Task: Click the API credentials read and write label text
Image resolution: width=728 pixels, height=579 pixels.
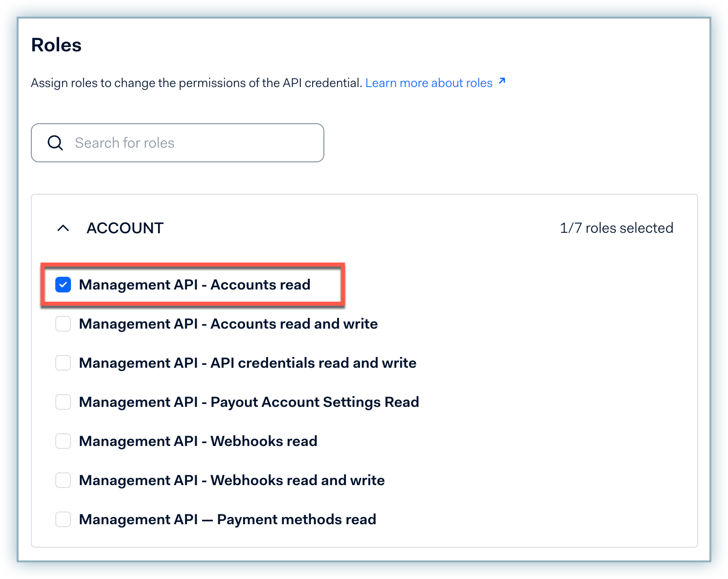Action: (x=248, y=363)
